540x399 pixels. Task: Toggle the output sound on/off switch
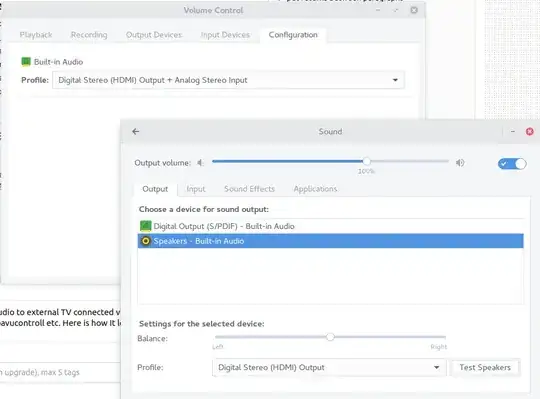click(512, 164)
